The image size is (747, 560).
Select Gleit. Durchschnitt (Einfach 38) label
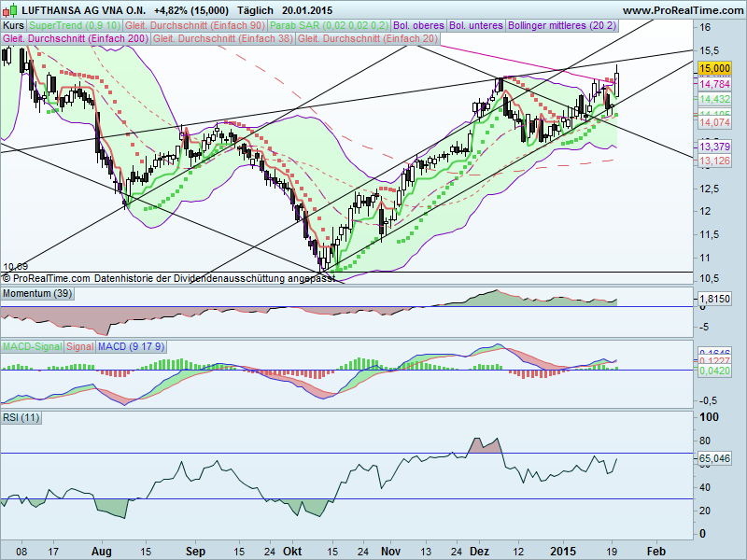[x=223, y=38]
